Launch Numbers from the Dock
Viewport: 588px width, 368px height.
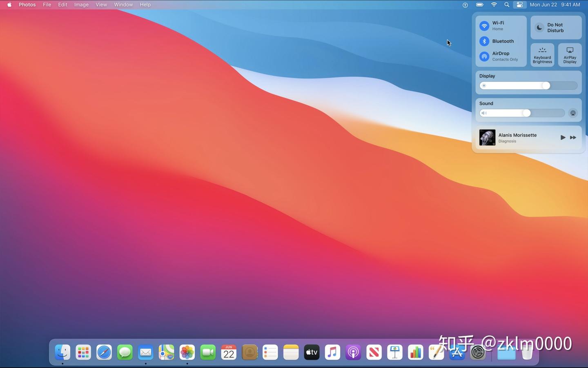tap(415, 352)
